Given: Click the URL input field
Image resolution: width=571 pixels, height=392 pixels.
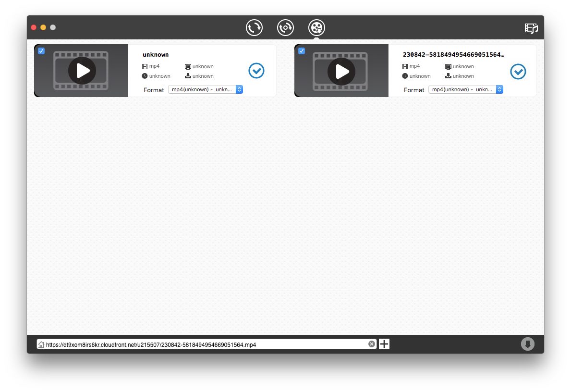Looking at the screenshot, I should pos(207,344).
